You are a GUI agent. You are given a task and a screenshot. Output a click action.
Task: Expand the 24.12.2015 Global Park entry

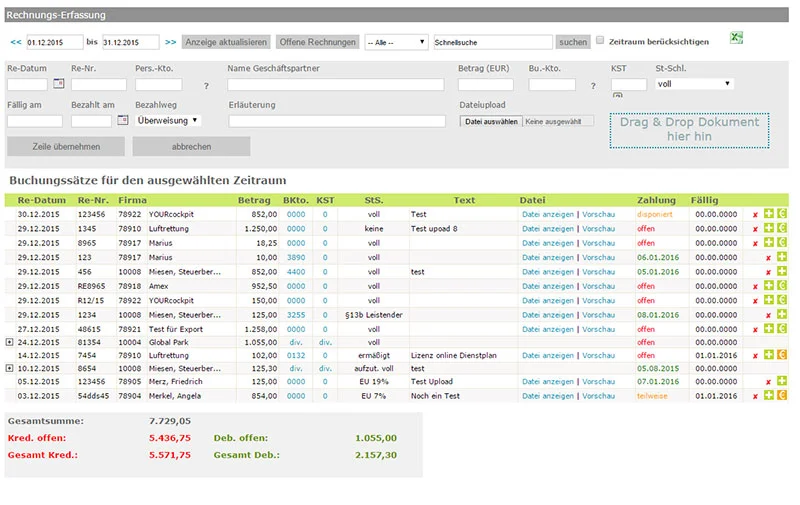click(x=9, y=342)
